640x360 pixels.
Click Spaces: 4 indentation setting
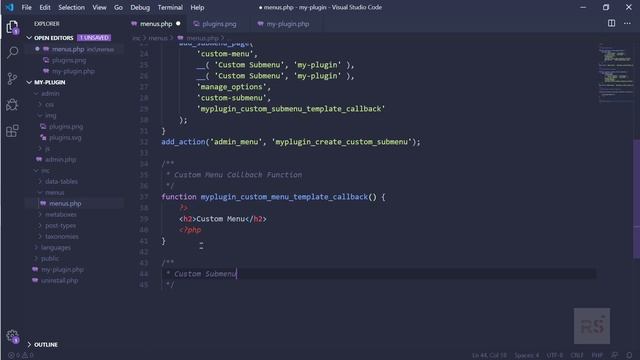[527, 355]
